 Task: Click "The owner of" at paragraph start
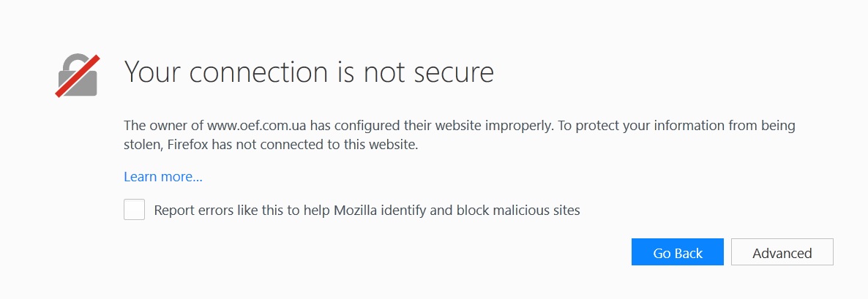click(158, 126)
